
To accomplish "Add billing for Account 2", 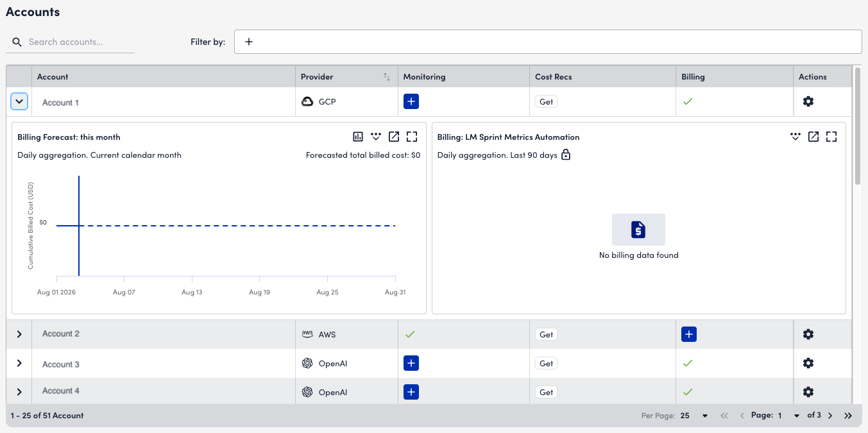I will (688, 334).
